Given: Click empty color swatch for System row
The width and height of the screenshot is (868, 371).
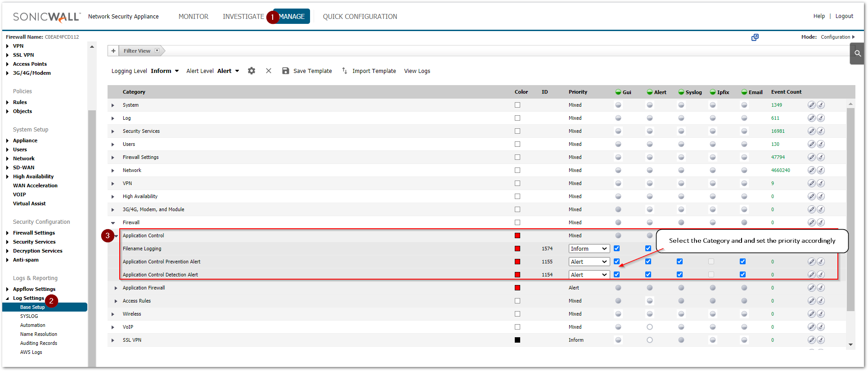Looking at the screenshot, I should coord(517,105).
